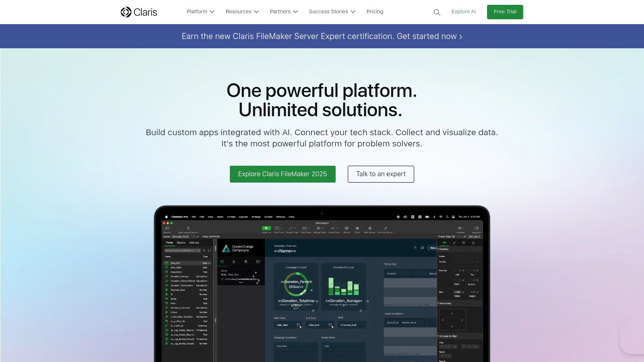Click the Donation Records bar chart

click(x=343, y=286)
